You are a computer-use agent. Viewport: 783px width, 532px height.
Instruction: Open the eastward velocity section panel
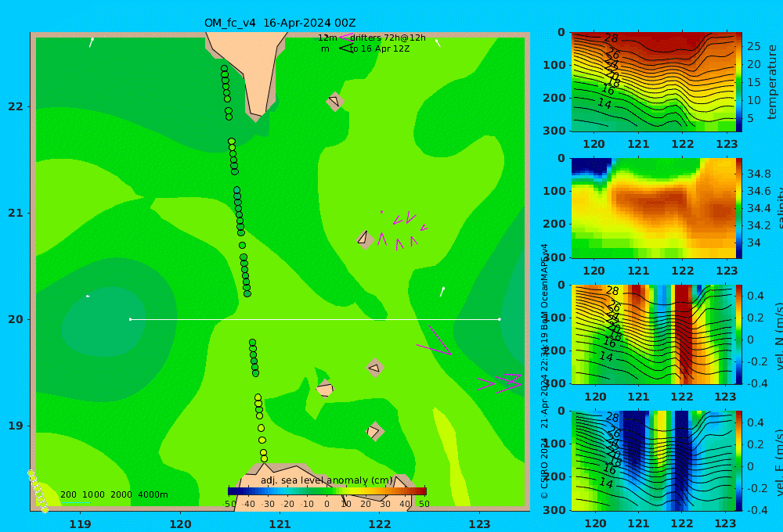pyautogui.click(x=652, y=461)
